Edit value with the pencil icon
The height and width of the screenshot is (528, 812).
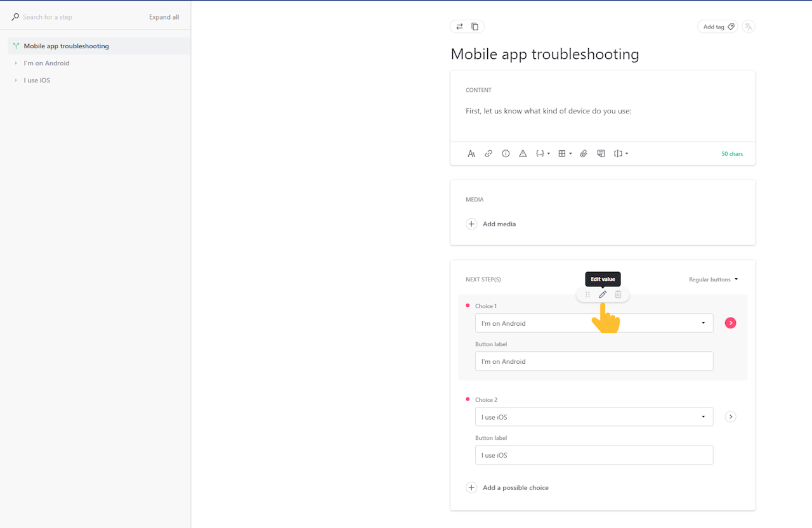pyautogui.click(x=602, y=294)
